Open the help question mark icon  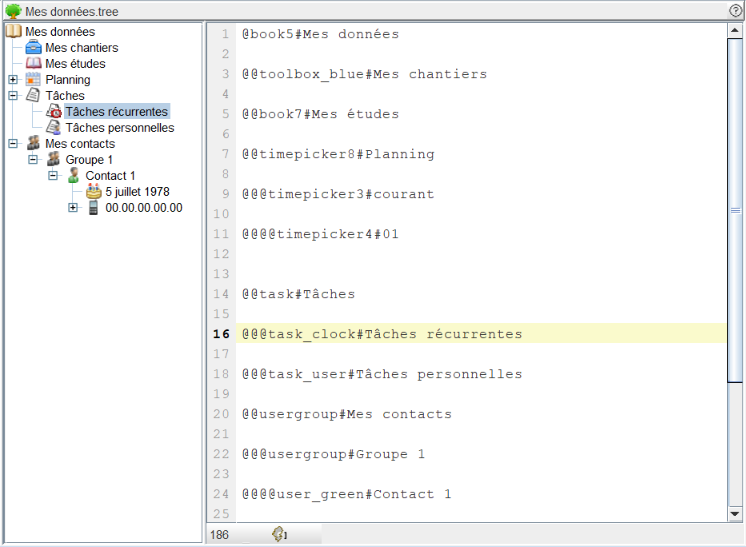pyautogui.click(x=735, y=11)
